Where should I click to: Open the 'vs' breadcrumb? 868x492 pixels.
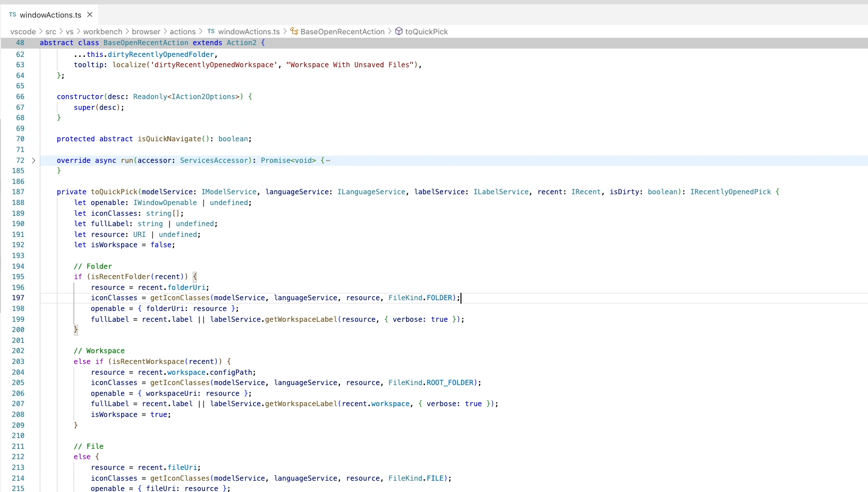[70, 31]
